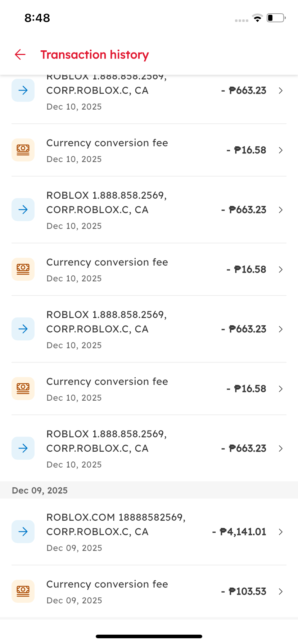
Task: Tap cash icon beside ₱103.53 conversion fee
Action: point(23,591)
